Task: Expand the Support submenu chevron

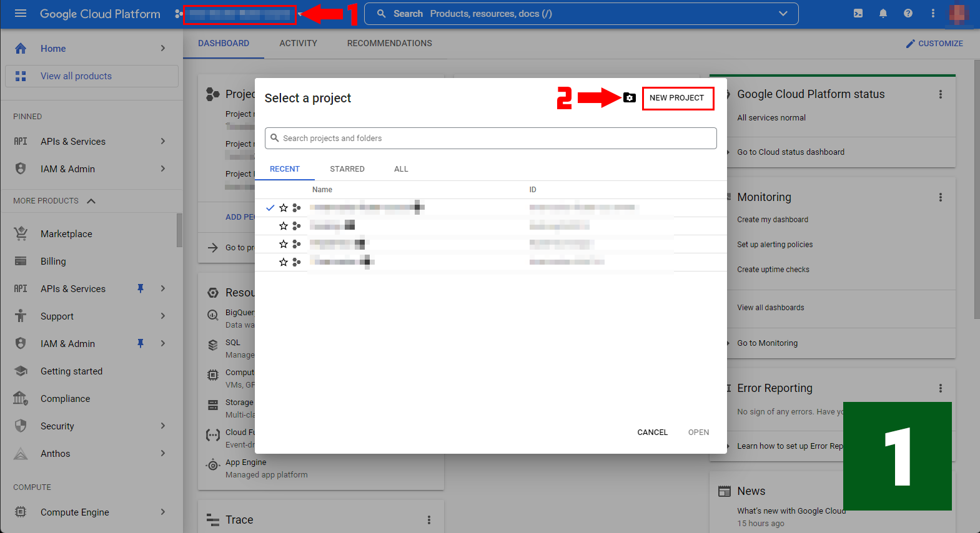Action: (x=163, y=316)
